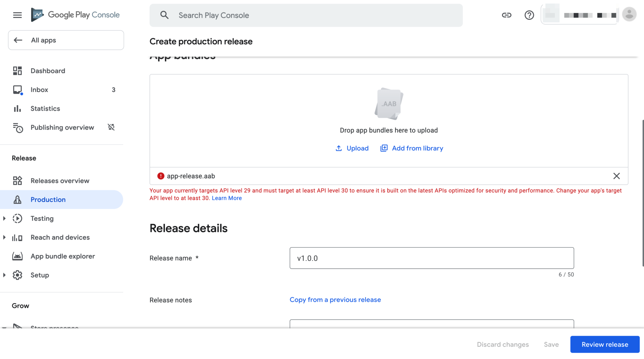Select the Dashboard sidebar icon

(18, 70)
